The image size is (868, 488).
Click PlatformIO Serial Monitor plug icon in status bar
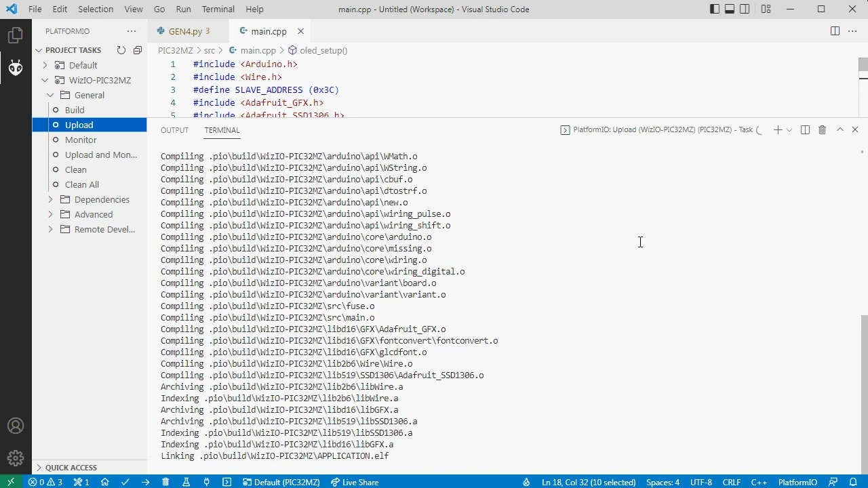coord(206,482)
